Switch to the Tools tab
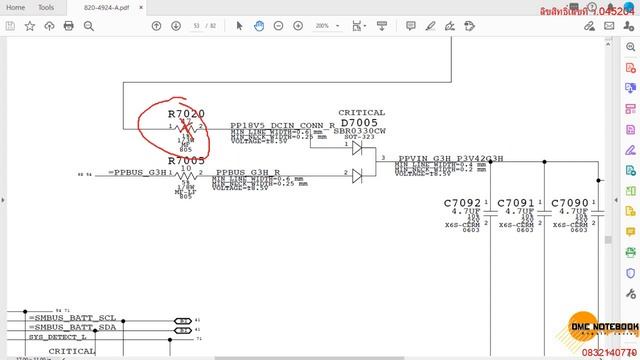Viewport: 640px width, 360px height. [x=46, y=7]
